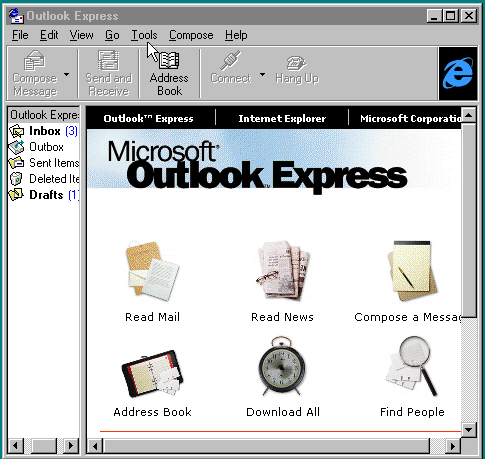The height and width of the screenshot is (459, 485).
Task: Click the Deleted Items trash icon
Action: [x=16, y=179]
